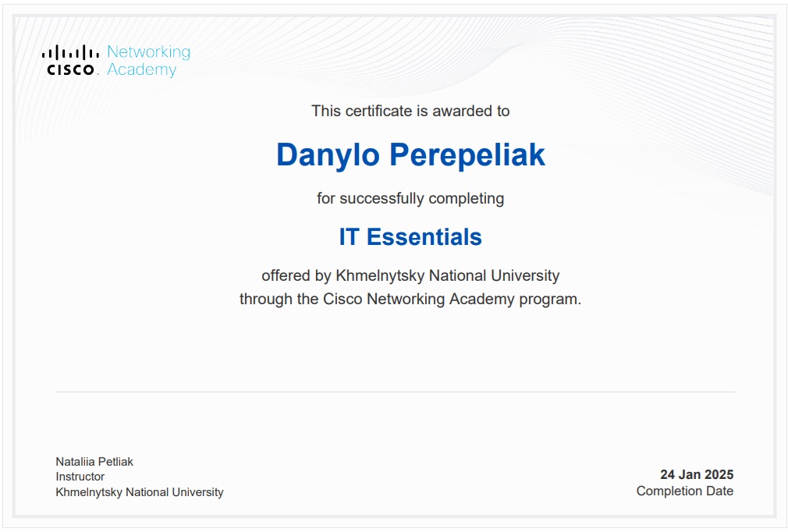Click the "Completion Date" label

point(684,491)
